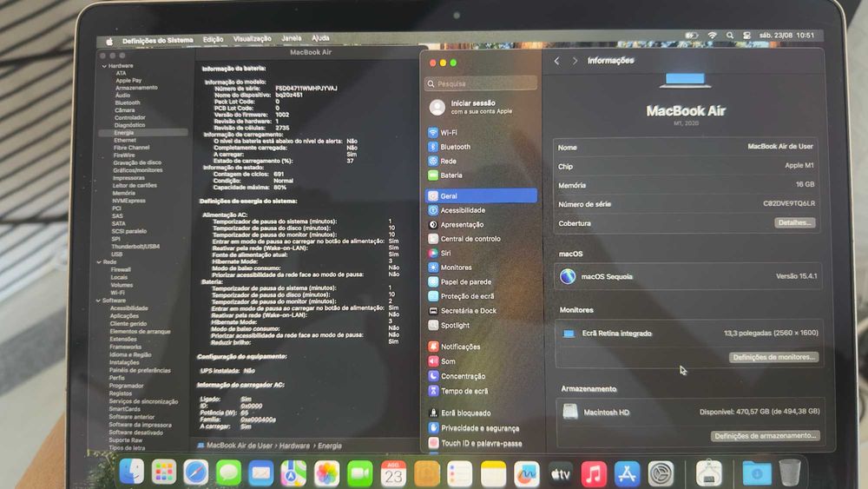Collapse the Software tree section

pyautogui.click(x=99, y=301)
